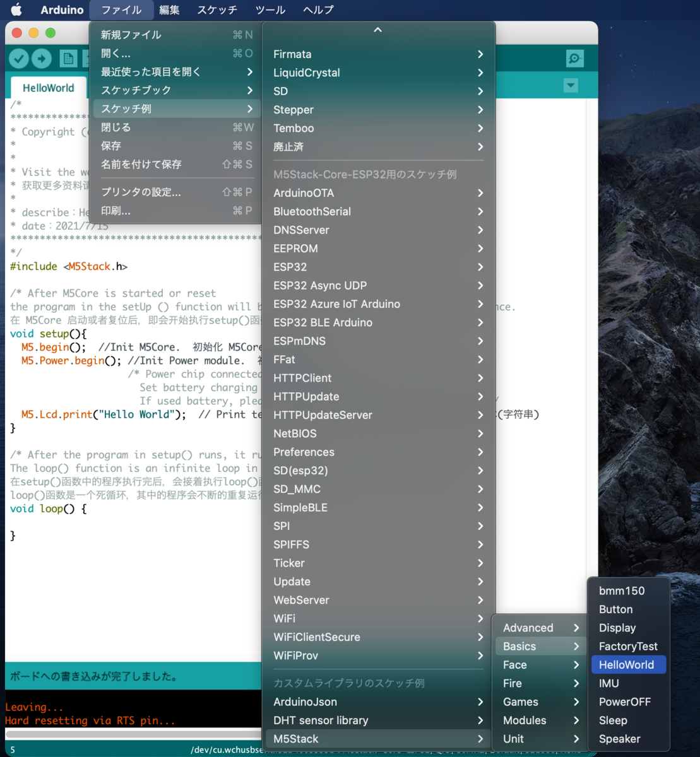Open SD_MMC examples
The image size is (700, 757).
click(379, 489)
